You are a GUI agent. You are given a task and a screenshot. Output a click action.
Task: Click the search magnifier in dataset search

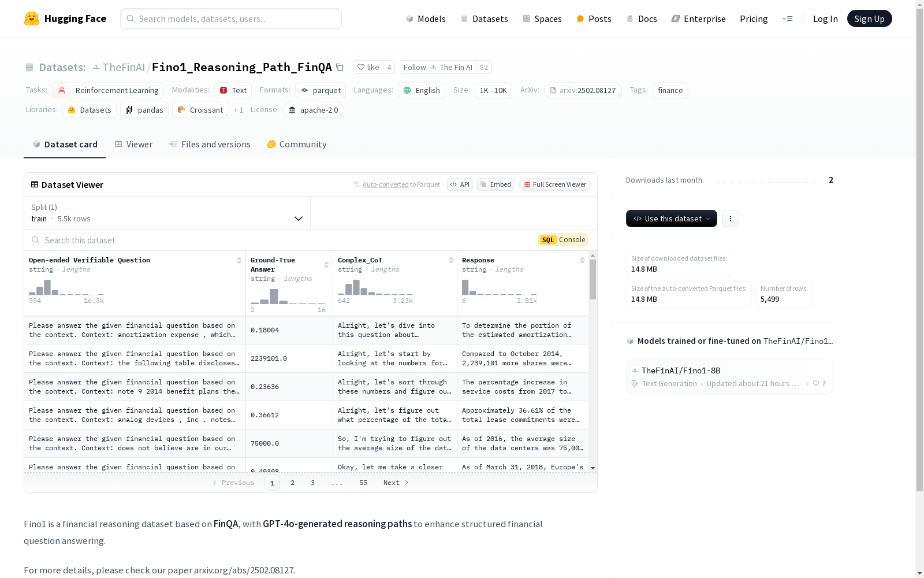(36, 240)
